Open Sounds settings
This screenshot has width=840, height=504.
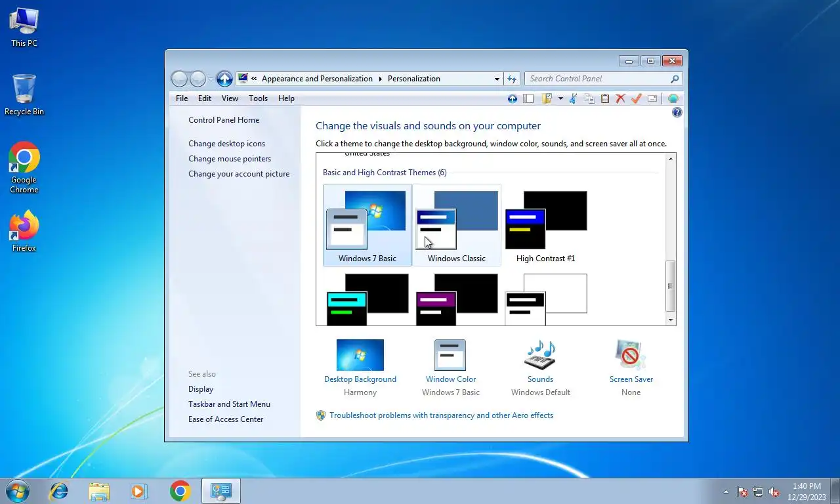[x=541, y=367]
